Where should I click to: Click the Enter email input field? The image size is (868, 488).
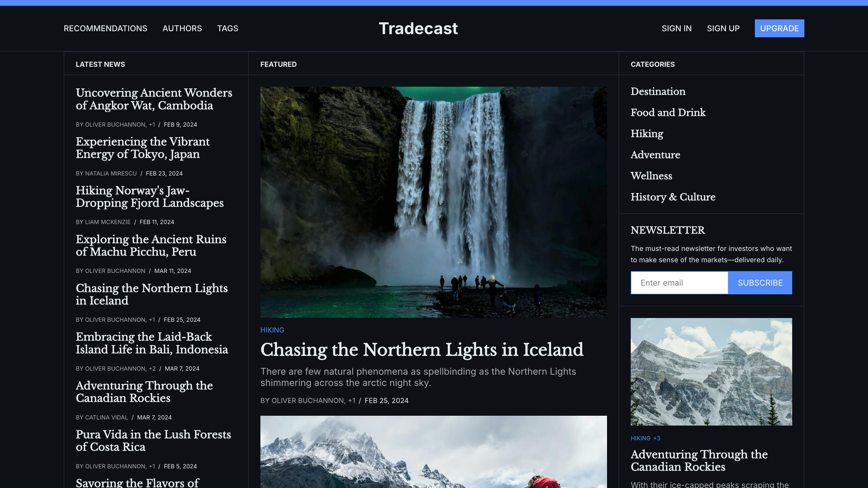(x=679, y=283)
